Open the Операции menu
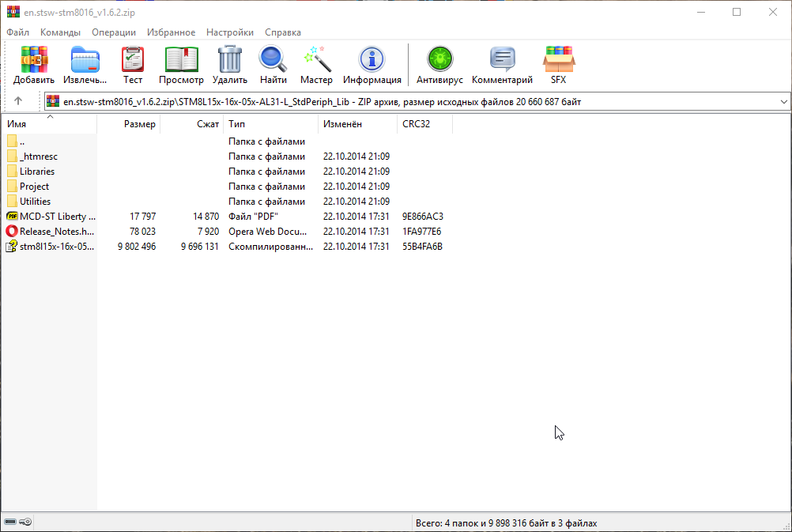The width and height of the screenshot is (792, 532). point(114,32)
